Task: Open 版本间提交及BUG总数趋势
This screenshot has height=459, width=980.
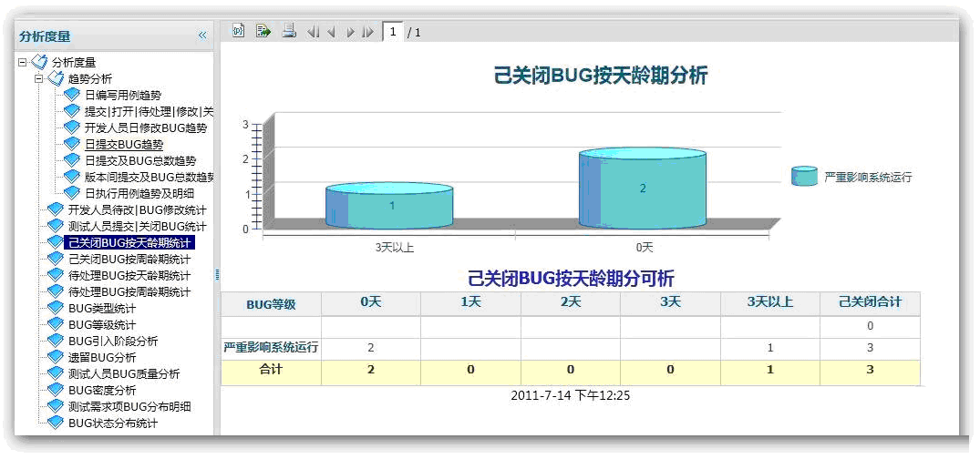Action: [149, 177]
